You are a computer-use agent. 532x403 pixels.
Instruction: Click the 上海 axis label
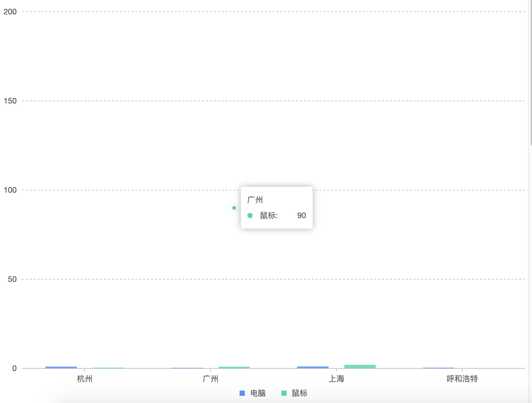336,379
